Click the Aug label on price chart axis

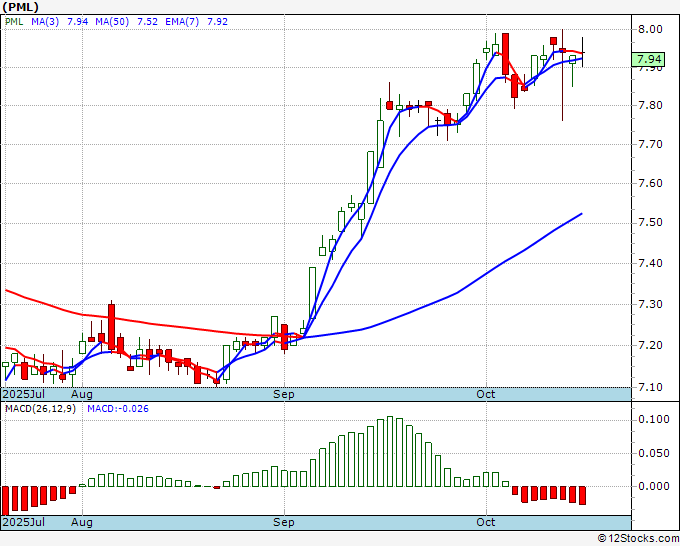tap(82, 394)
